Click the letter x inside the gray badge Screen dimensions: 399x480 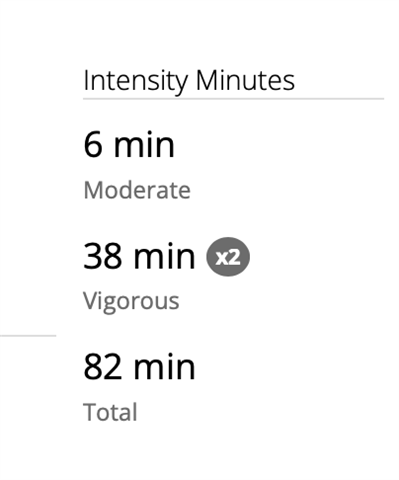point(221,258)
